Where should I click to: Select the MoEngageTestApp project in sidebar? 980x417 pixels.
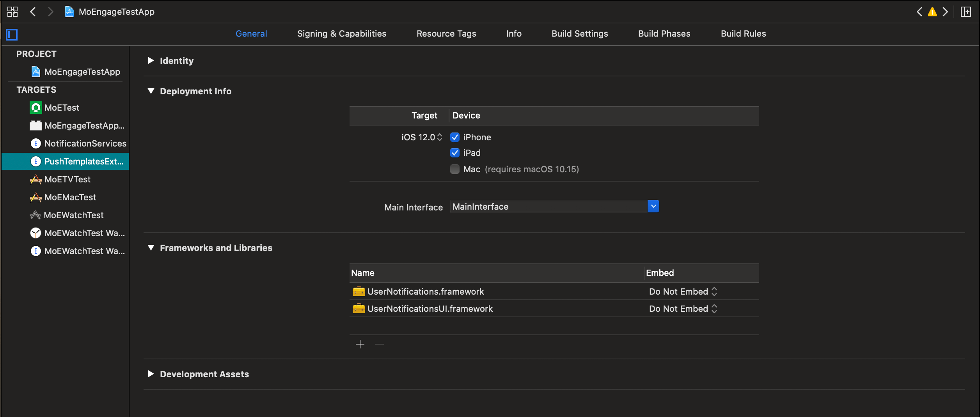pos(76,72)
